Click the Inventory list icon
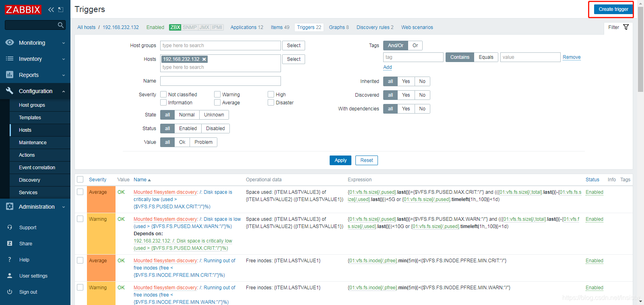The image size is (644, 305). (10, 58)
